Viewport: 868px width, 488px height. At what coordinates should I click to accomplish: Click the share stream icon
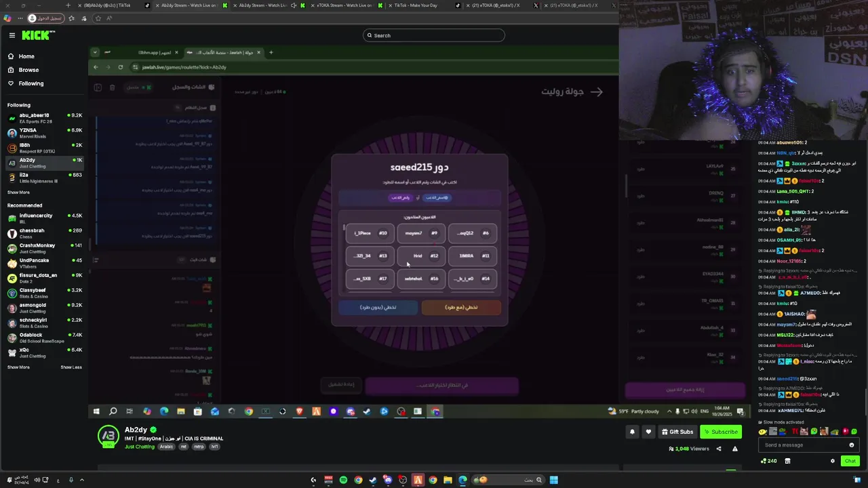(719, 449)
